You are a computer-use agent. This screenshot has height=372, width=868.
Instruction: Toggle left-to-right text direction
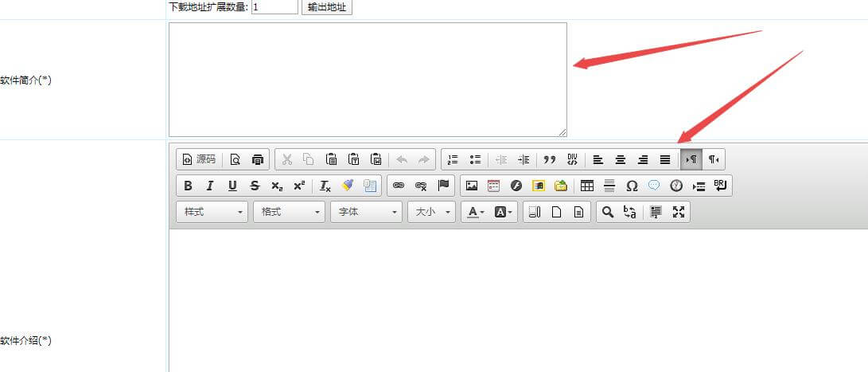click(x=691, y=159)
